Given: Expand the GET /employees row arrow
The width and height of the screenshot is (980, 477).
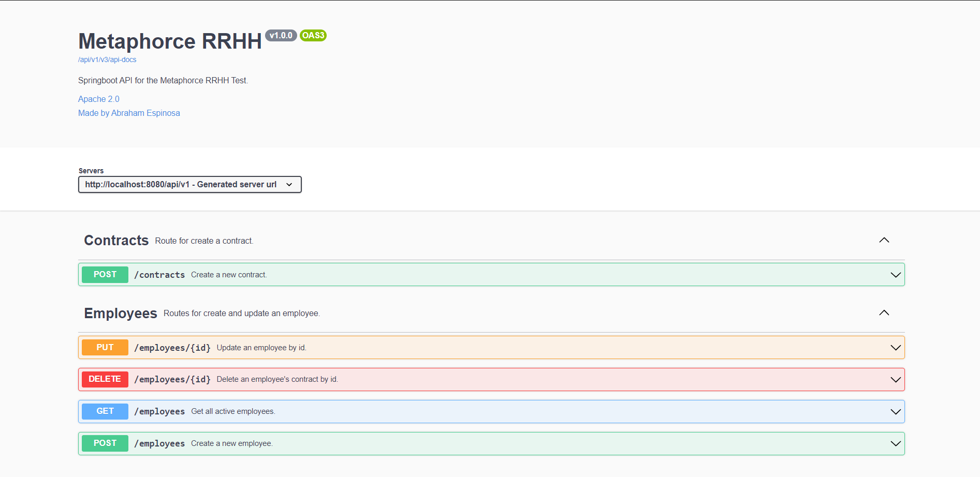Looking at the screenshot, I should (896, 412).
